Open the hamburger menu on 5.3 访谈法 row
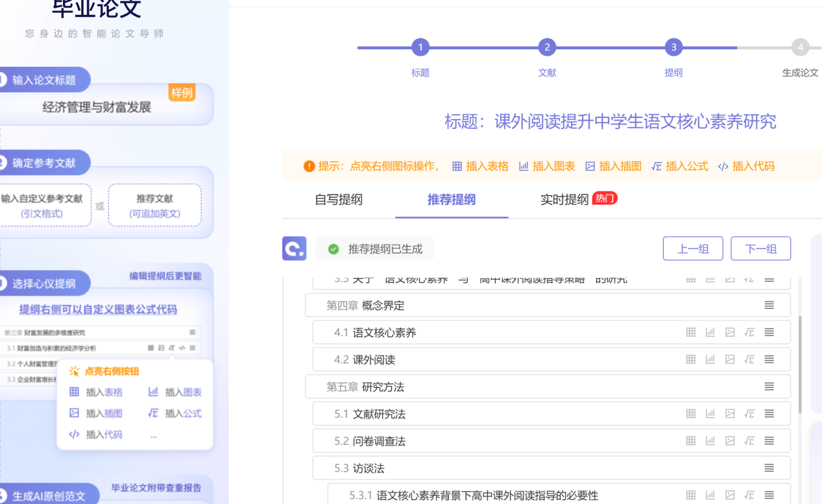Screen dimensions: 822x504 click(x=769, y=468)
